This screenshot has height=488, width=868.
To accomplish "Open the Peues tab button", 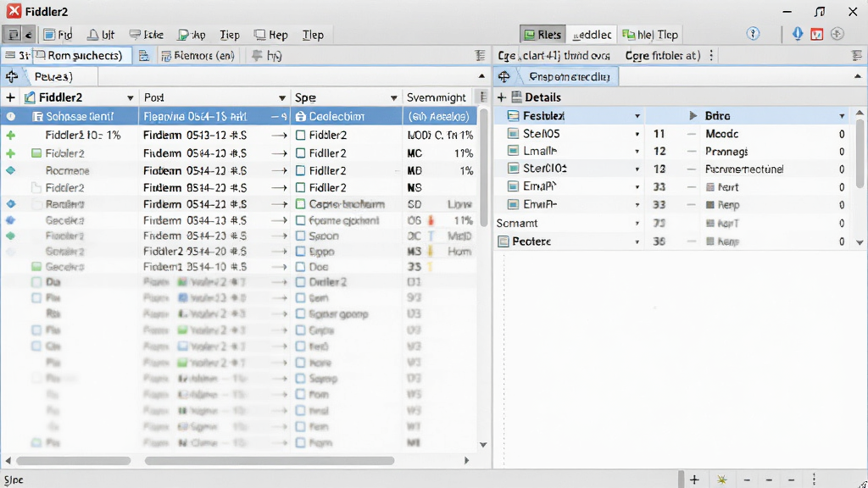I will [x=53, y=76].
